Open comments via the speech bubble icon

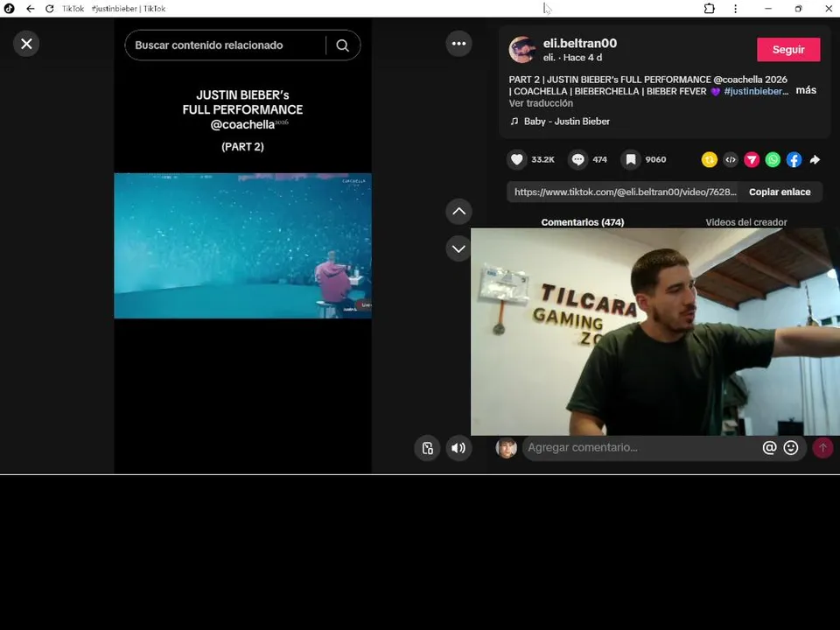coord(578,159)
